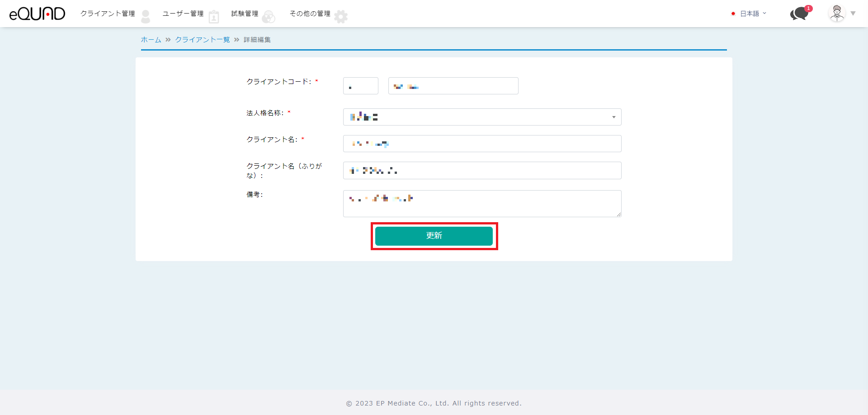Viewport: 868px width, 415px height.
Task: Open the ユーザー管理 menu
Action: coord(183,14)
